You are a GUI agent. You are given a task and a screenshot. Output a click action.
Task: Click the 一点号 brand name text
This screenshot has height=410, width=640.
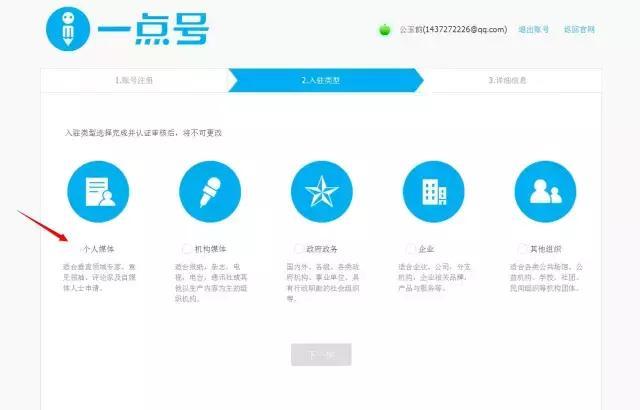click(x=153, y=29)
